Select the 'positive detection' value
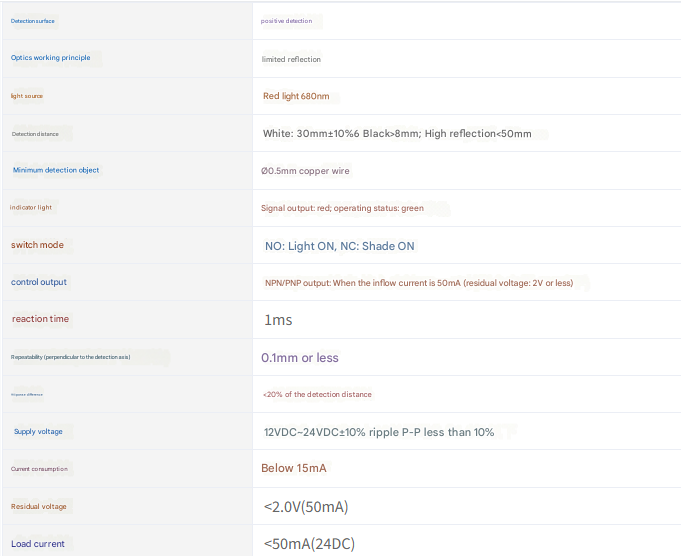This screenshot has height=556, width=681. pyautogui.click(x=286, y=21)
